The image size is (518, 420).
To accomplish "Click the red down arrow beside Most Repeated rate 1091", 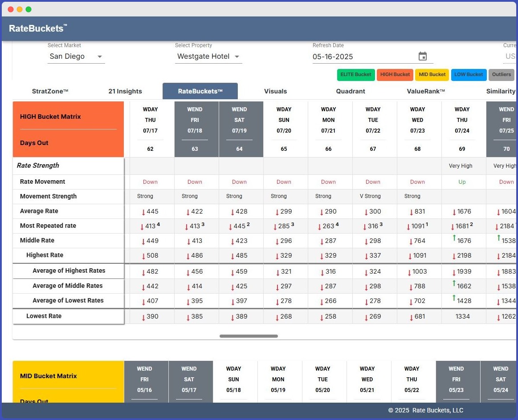I will (408, 227).
